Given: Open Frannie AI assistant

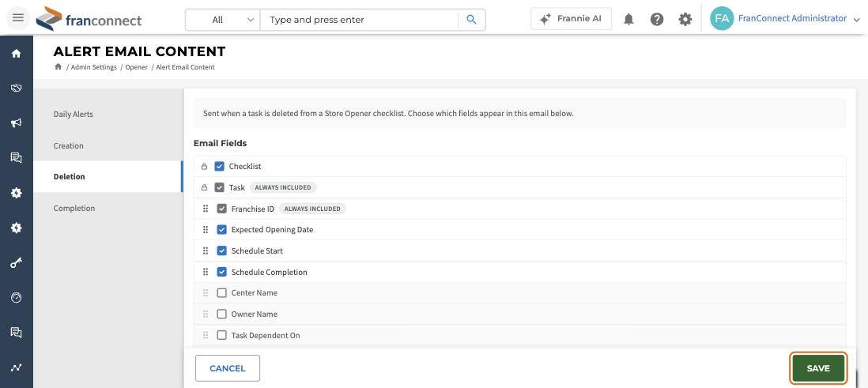Looking at the screenshot, I should point(571,19).
